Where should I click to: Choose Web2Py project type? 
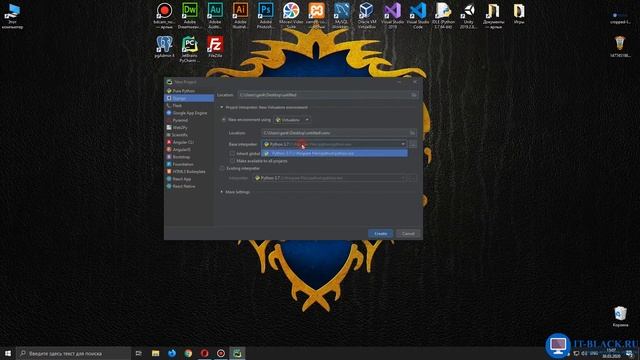(180, 128)
